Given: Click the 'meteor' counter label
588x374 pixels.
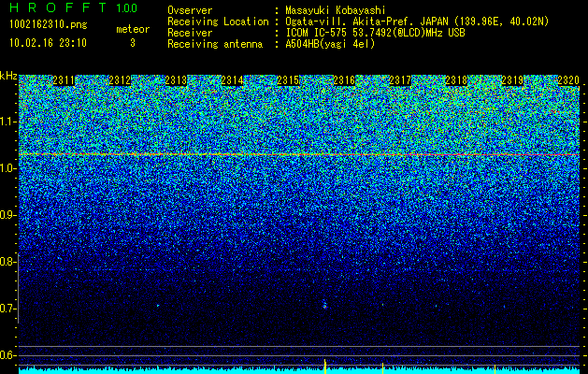Looking at the screenshot, I should click(133, 29).
